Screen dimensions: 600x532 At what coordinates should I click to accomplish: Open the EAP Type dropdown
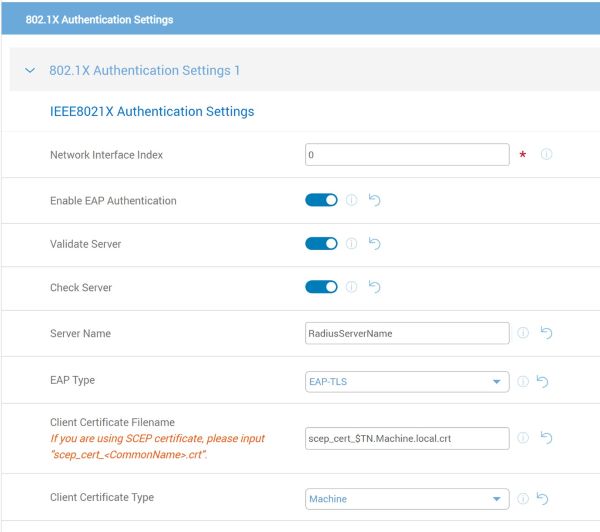407,381
